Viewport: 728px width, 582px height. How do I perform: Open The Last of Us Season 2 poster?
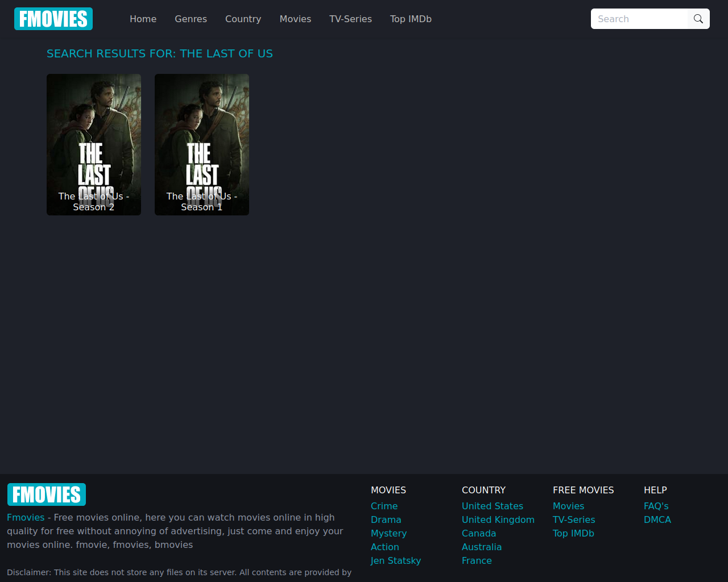(94, 144)
